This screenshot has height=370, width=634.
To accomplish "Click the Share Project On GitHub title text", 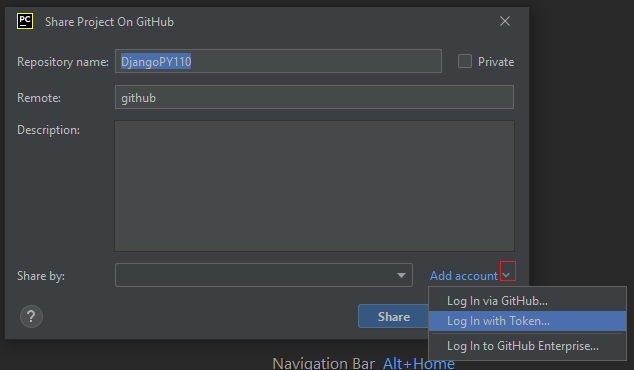I will [x=109, y=22].
